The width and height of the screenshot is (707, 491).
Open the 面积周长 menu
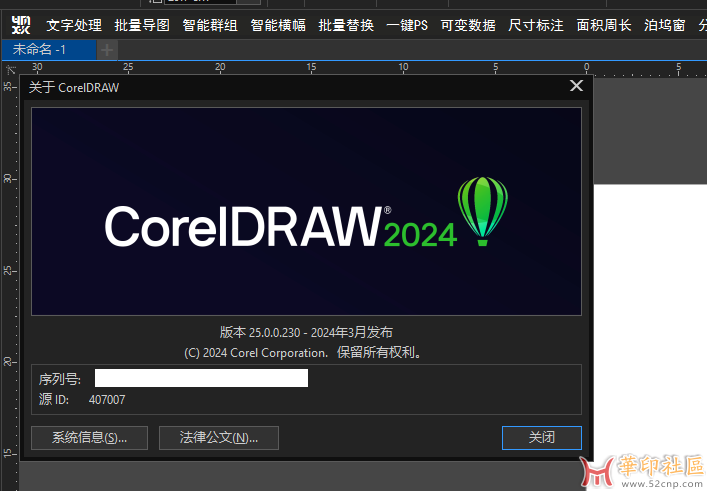click(x=604, y=25)
